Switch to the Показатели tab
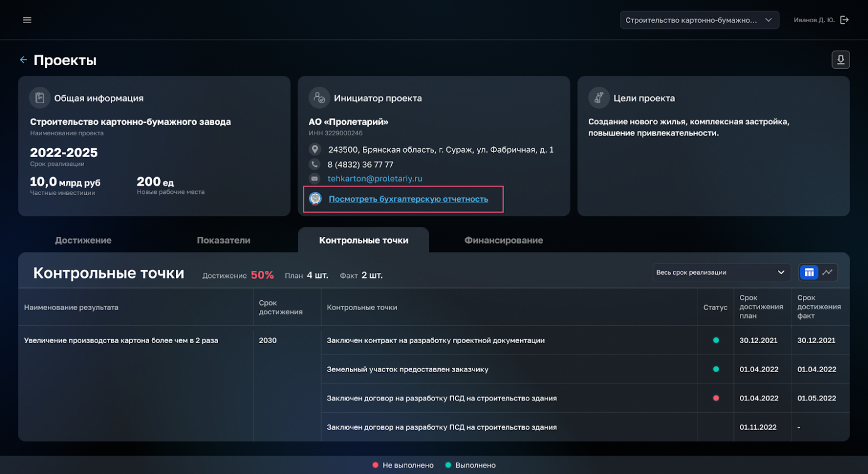The height and width of the screenshot is (474, 868). pos(223,240)
